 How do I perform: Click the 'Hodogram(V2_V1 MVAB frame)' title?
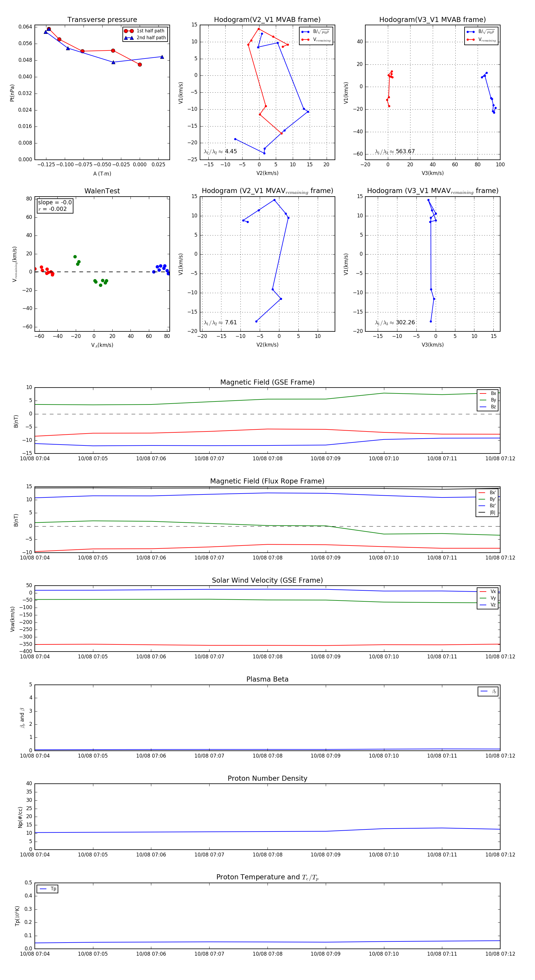coord(267,20)
